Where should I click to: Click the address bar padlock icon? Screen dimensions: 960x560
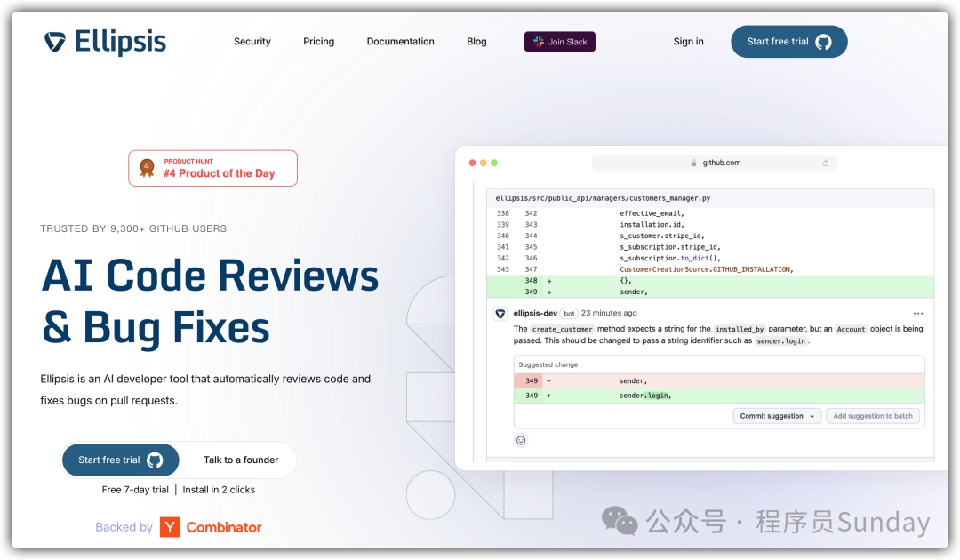693,163
